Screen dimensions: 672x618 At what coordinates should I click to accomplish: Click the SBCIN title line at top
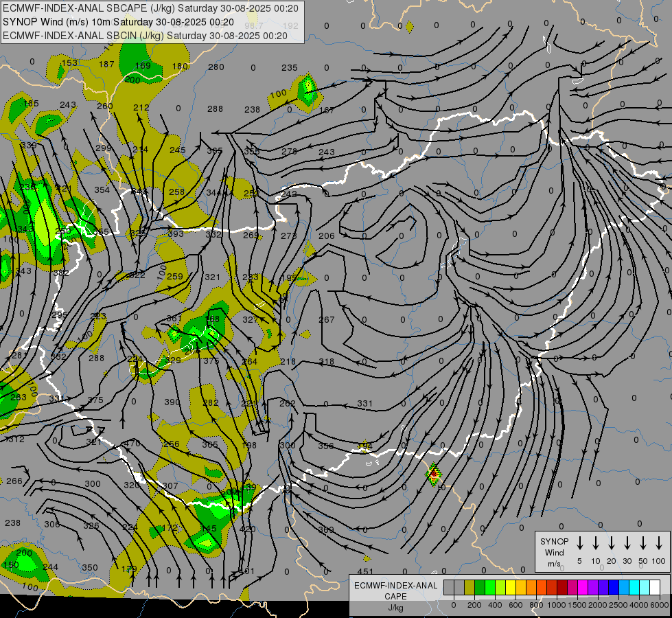tap(145, 36)
